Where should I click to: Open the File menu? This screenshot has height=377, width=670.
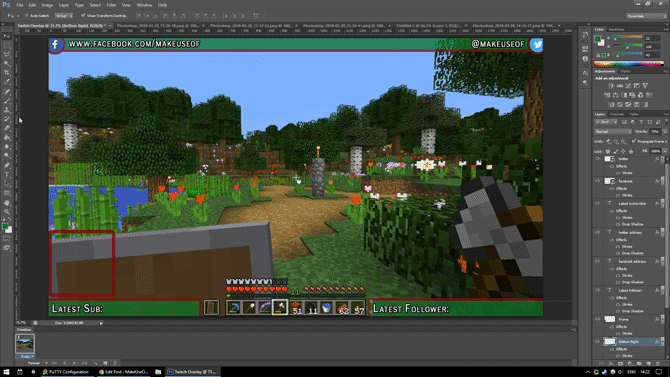[20, 5]
